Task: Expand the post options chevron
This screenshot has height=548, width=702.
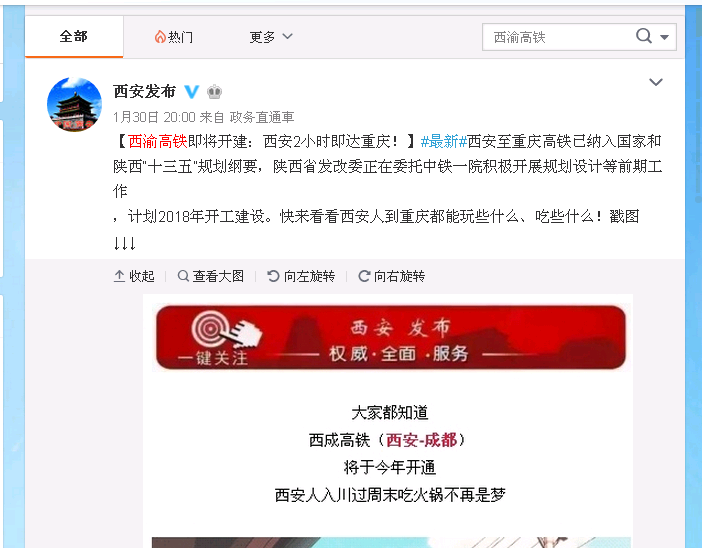Action: [x=655, y=82]
